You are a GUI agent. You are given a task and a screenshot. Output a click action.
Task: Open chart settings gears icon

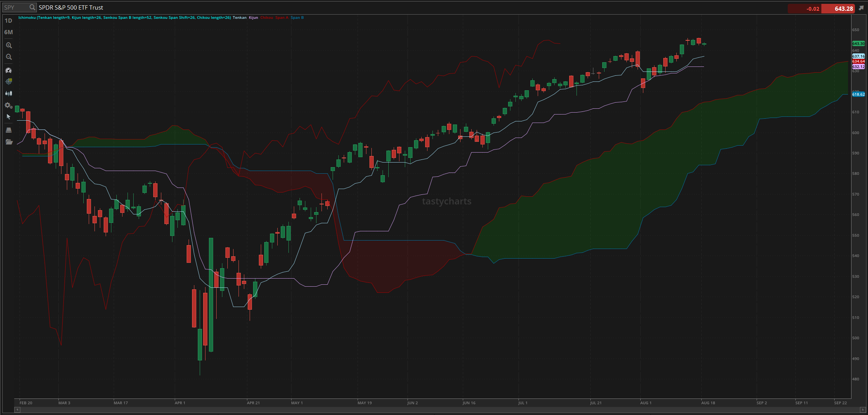point(8,105)
